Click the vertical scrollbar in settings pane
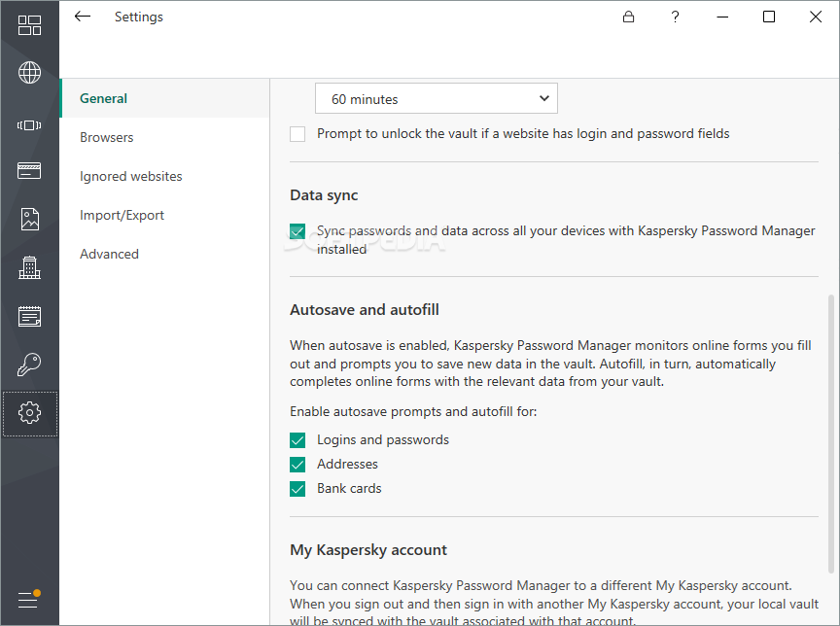Screen dimensions: 840x626 point(831,434)
